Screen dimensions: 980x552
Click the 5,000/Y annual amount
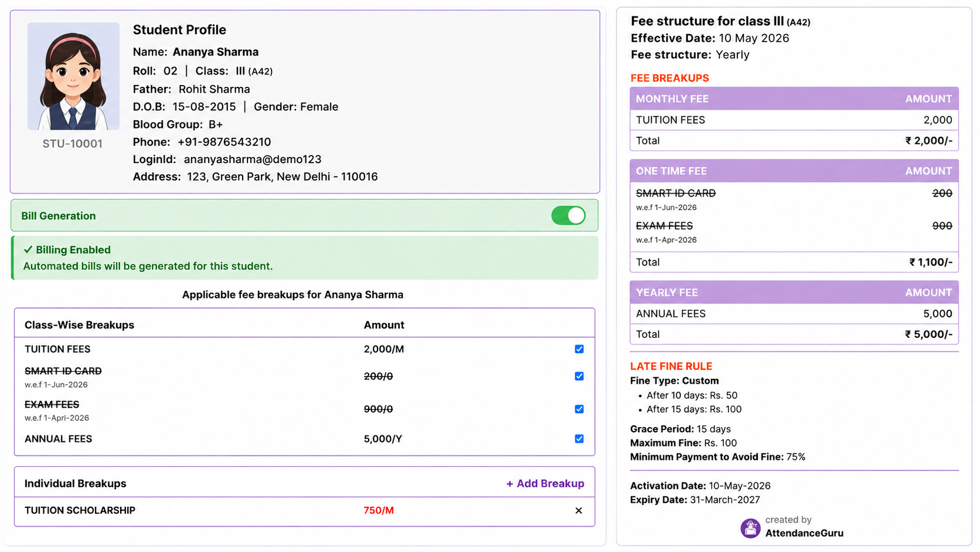coord(383,439)
